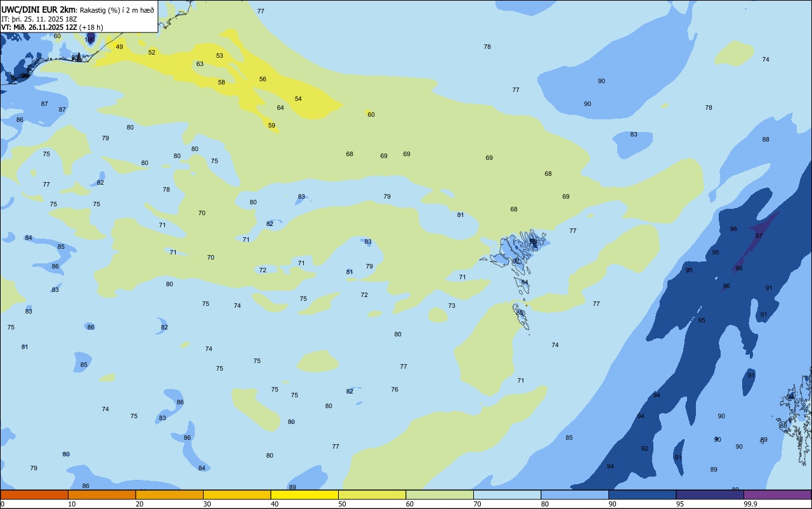The image size is (812, 509).
Task: Click the humidity value 49
Action: (119, 47)
